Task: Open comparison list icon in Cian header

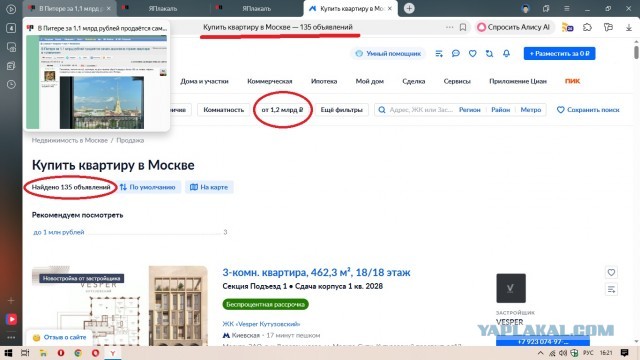Action: [439, 53]
